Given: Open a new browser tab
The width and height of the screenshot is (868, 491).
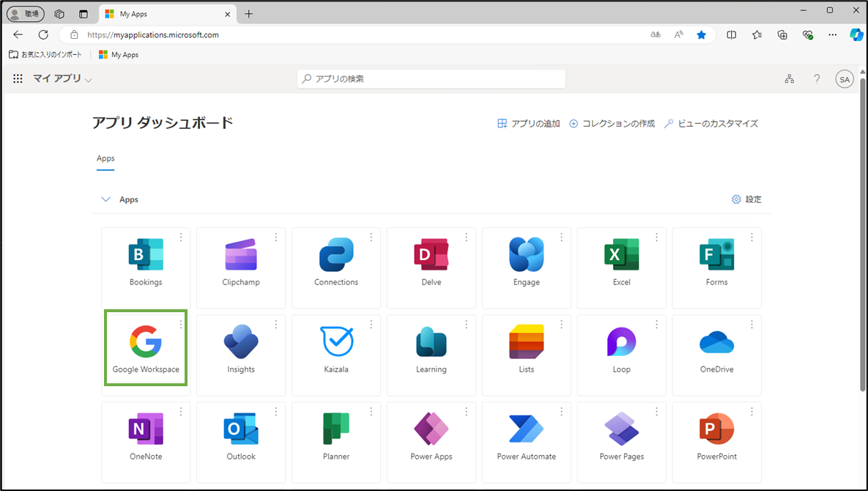Looking at the screenshot, I should (249, 15).
